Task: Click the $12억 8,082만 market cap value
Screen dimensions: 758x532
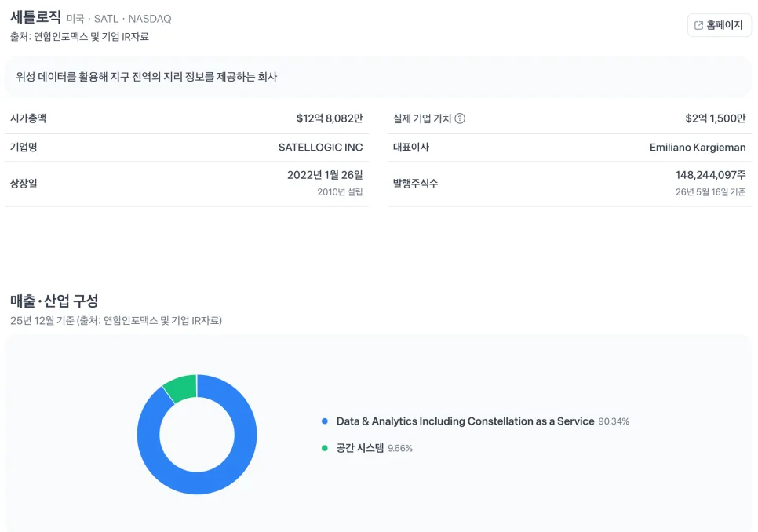Action: tap(330, 118)
